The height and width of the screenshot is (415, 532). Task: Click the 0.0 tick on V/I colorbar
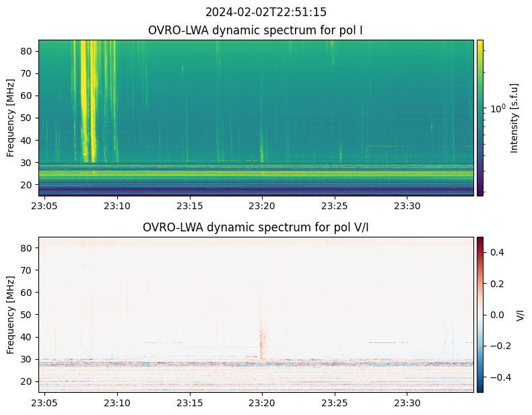pos(496,314)
